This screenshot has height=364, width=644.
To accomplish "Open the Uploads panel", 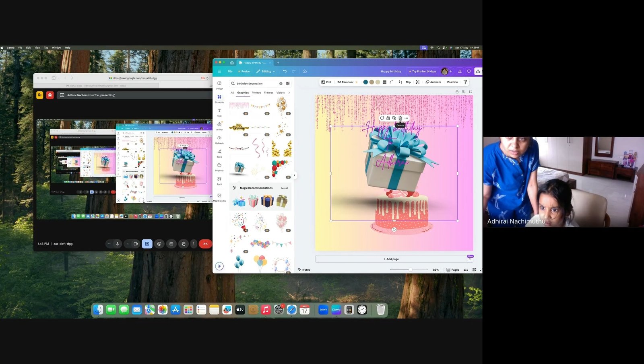I will pyautogui.click(x=219, y=139).
